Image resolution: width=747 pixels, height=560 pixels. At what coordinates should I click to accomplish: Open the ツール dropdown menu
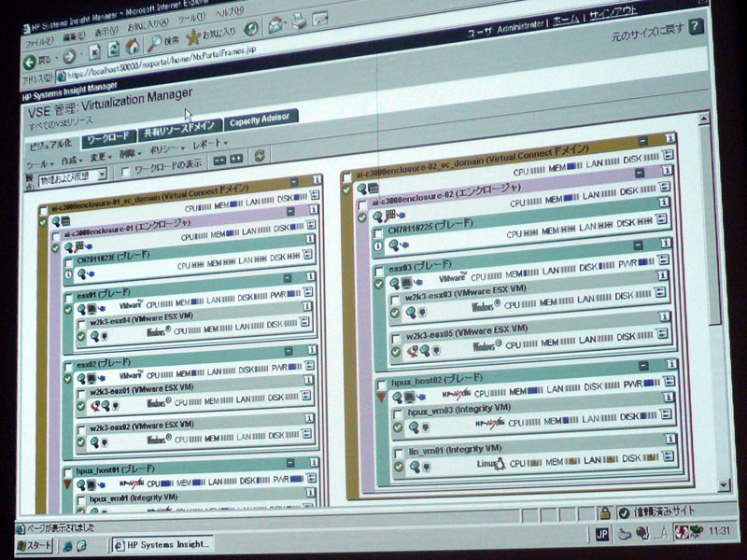pos(40,164)
